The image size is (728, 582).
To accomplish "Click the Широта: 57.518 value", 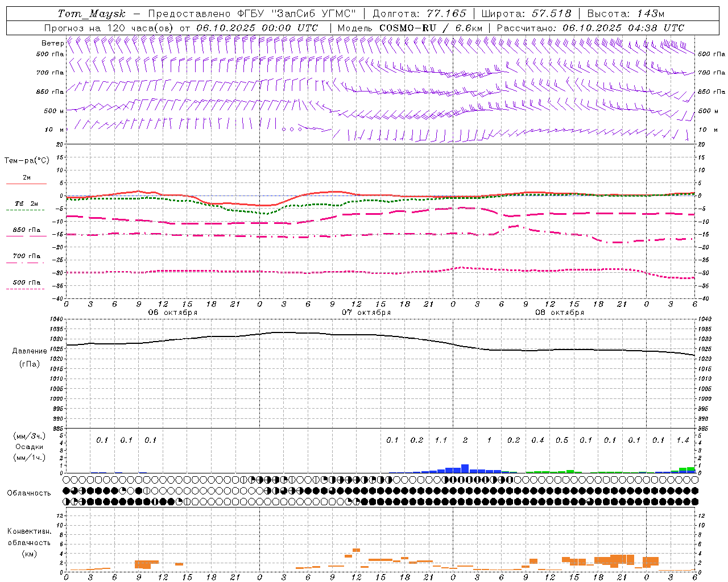I will tap(526, 14).
